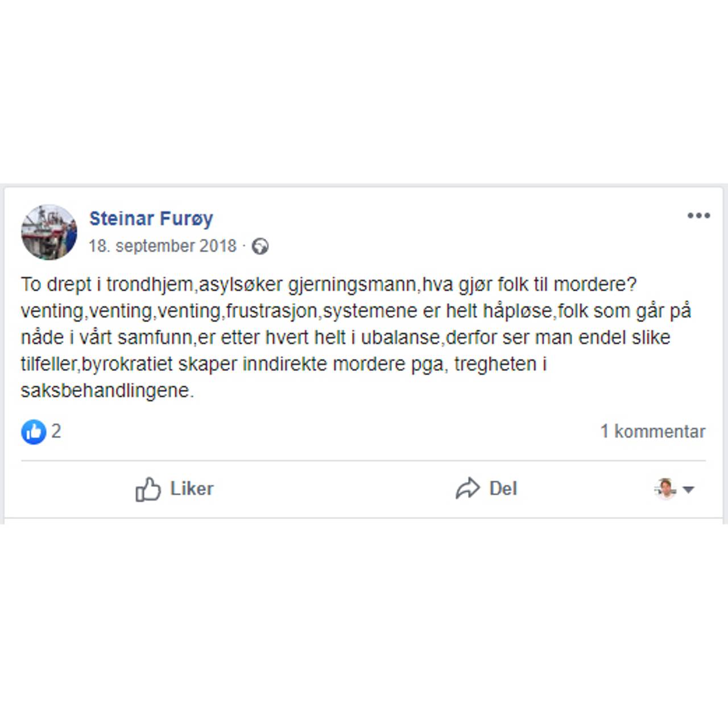Show who reacted via the count 2

click(x=56, y=431)
